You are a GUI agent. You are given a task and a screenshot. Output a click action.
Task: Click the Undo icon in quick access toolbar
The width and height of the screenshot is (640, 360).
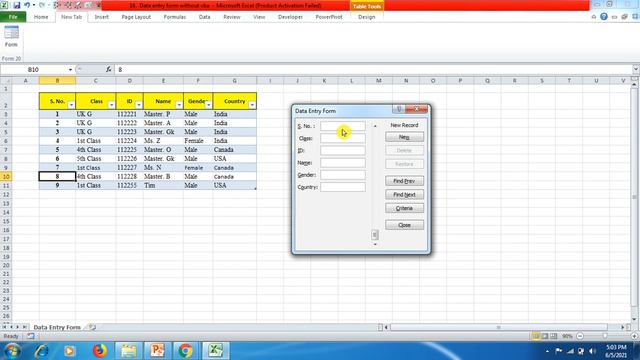click(27, 5)
